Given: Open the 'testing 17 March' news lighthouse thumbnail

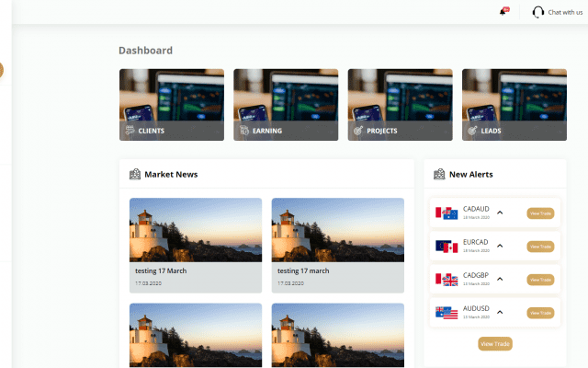Looking at the screenshot, I should [x=195, y=230].
